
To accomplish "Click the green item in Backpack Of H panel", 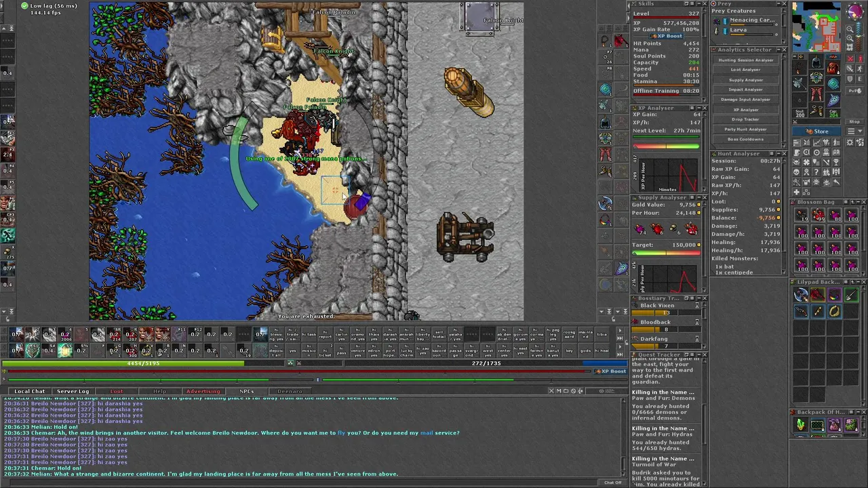I will click(x=801, y=425).
